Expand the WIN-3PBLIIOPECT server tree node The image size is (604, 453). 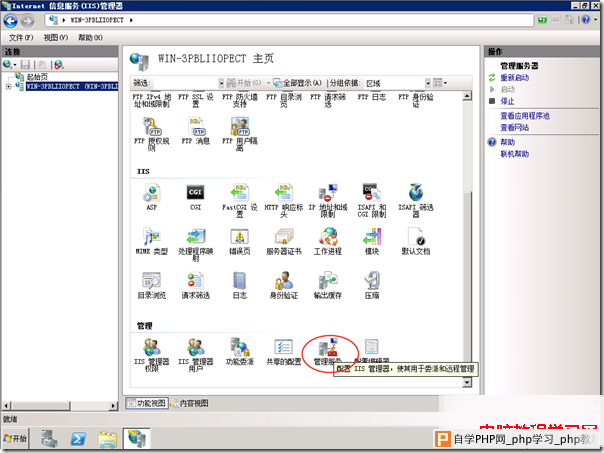coord(9,87)
